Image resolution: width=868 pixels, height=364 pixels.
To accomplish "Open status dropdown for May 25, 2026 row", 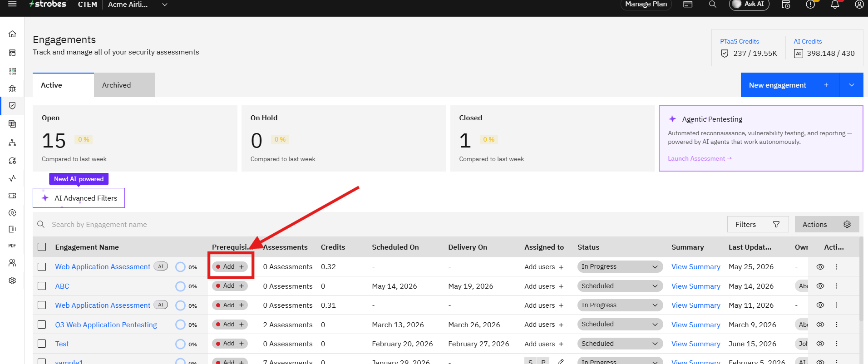I will point(619,266).
